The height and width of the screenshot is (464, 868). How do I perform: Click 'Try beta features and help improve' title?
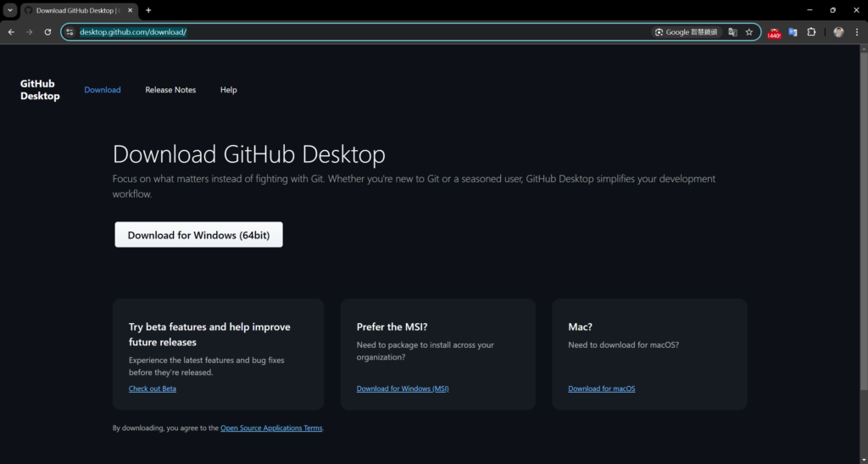coord(209,334)
